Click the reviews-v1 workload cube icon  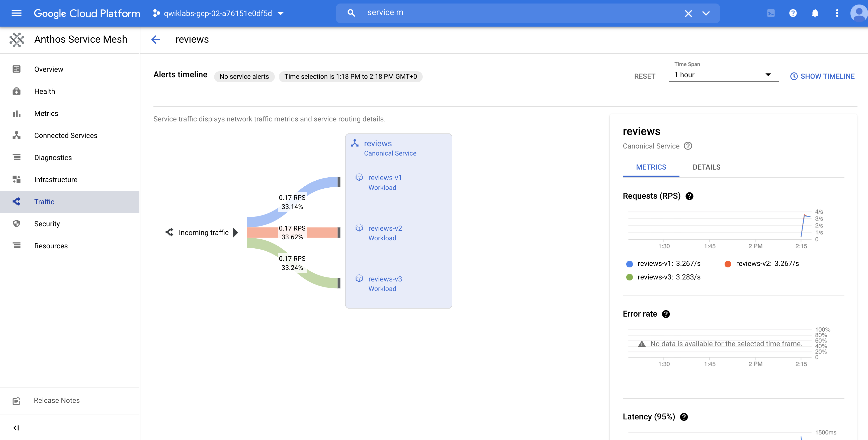(x=359, y=177)
